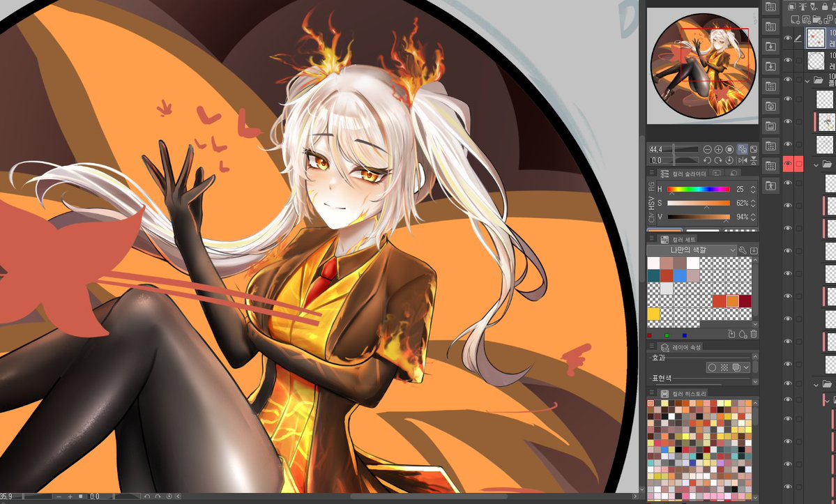Hide the top selected layer via eye icon
The width and height of the screenshot is (836, 504).
[788, 38]
